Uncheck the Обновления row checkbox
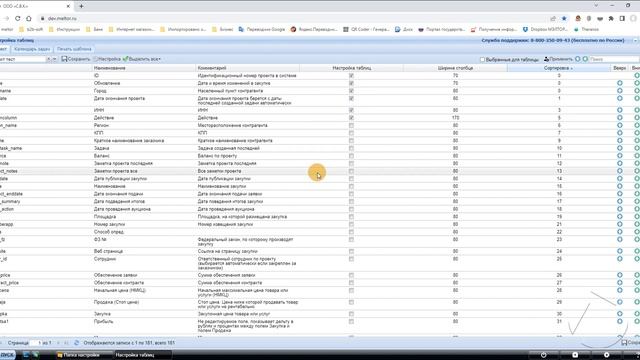 (x=351, y=83)
